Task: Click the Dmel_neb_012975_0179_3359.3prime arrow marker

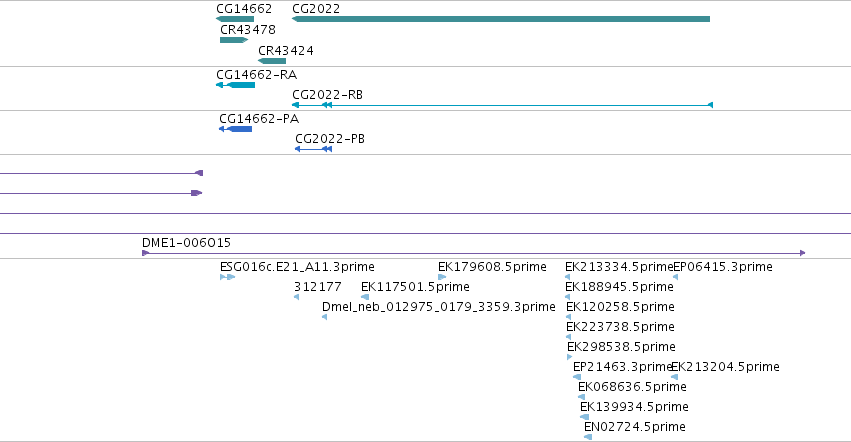Action: point(325,317)
